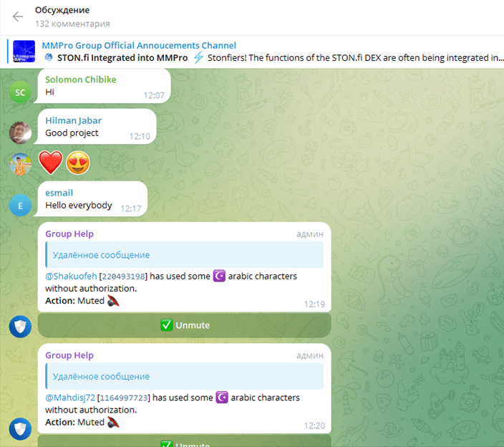
Task: Click Hilman Jabar's sender name
Action: click(x=73, y=120)
